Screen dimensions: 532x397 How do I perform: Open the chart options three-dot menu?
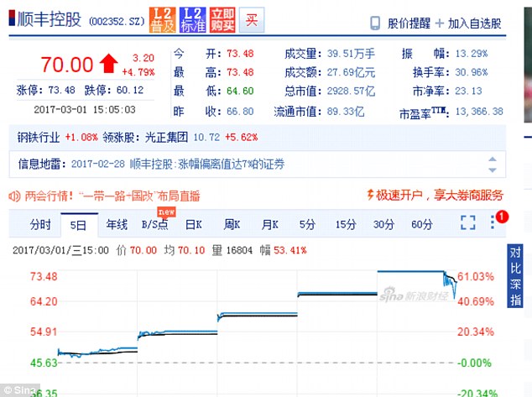point(493,223)
